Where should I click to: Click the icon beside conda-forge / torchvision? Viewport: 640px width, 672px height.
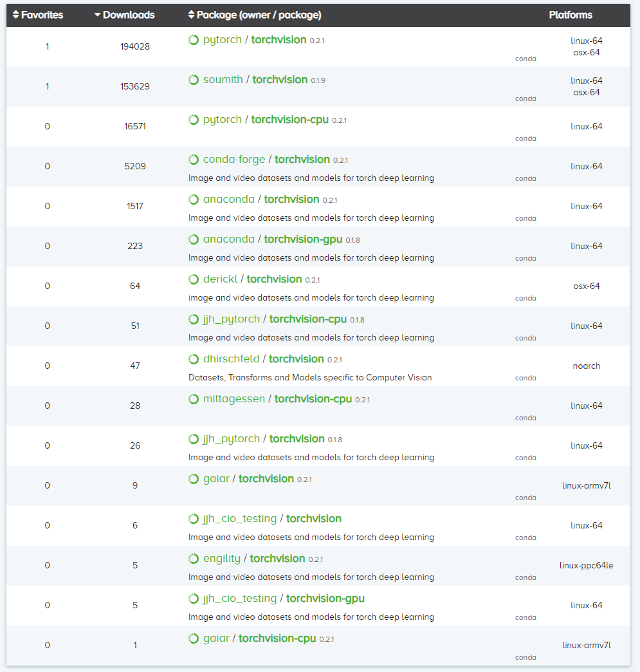[194, 160]
